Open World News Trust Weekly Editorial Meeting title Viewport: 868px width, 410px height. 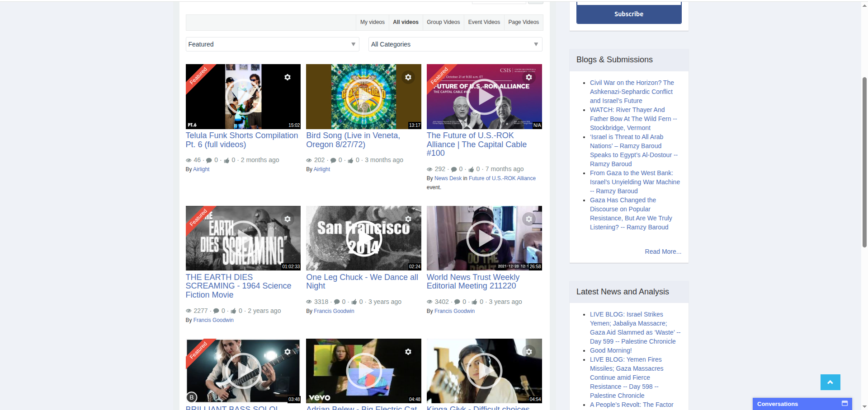point(473,282)
